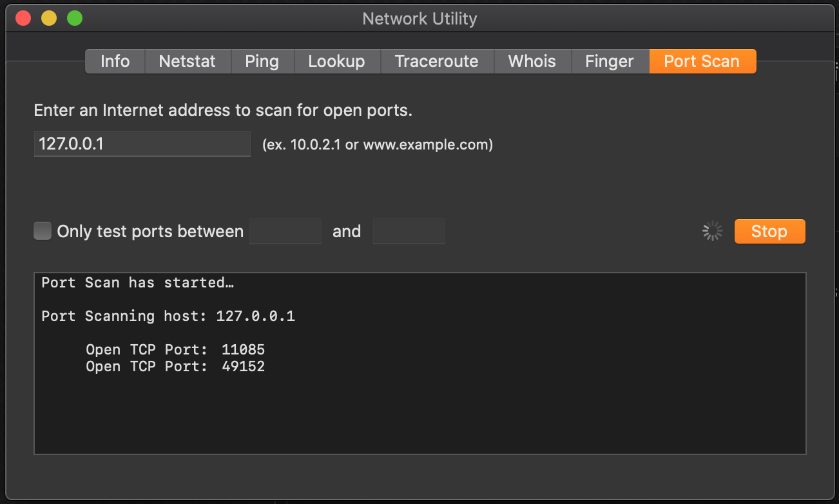Stop the running port scan
The width and height of the screenshot is (839, 504).
[x=769, y=231]
